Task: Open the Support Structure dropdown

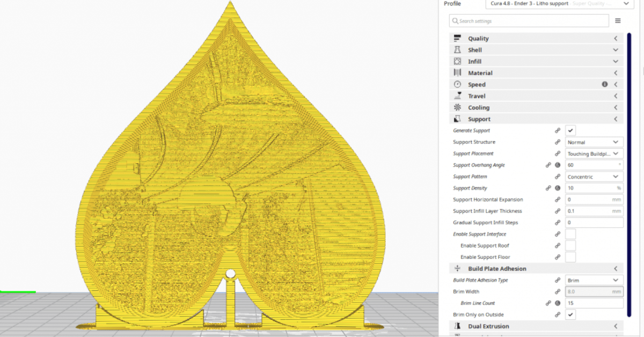Action: [594, 142]
